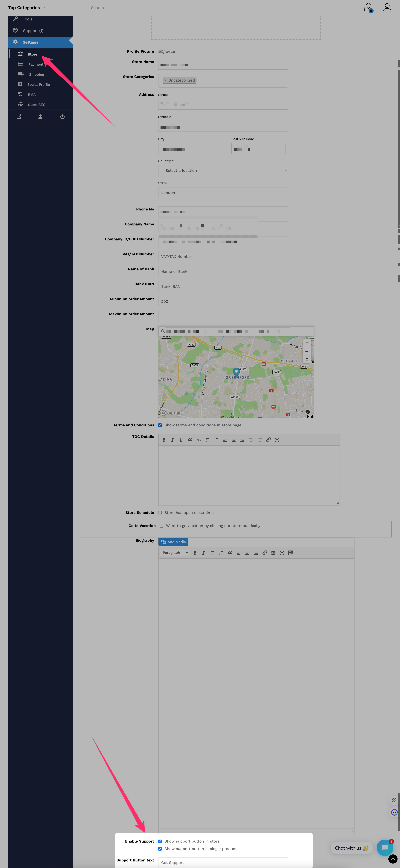Click the back-to-top arrow button
Image resolution: width=400 pixels, height=868 pixels.
(393, 859)
